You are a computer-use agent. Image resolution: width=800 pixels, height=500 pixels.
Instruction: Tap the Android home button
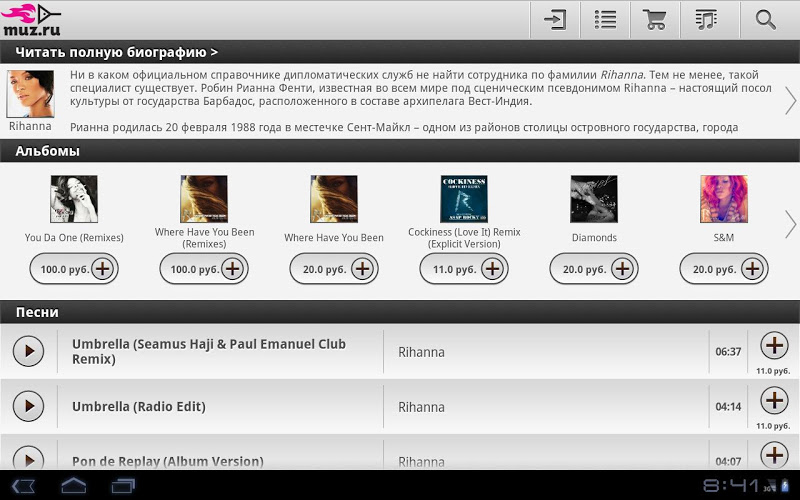coord(73,485)
